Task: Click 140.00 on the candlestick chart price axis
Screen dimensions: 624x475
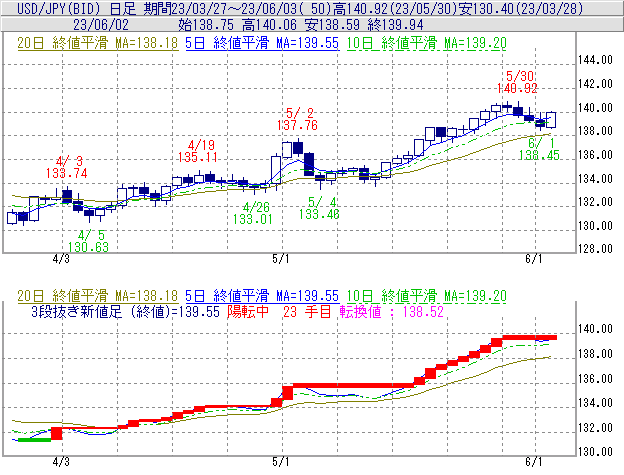Action: point(595,108)
